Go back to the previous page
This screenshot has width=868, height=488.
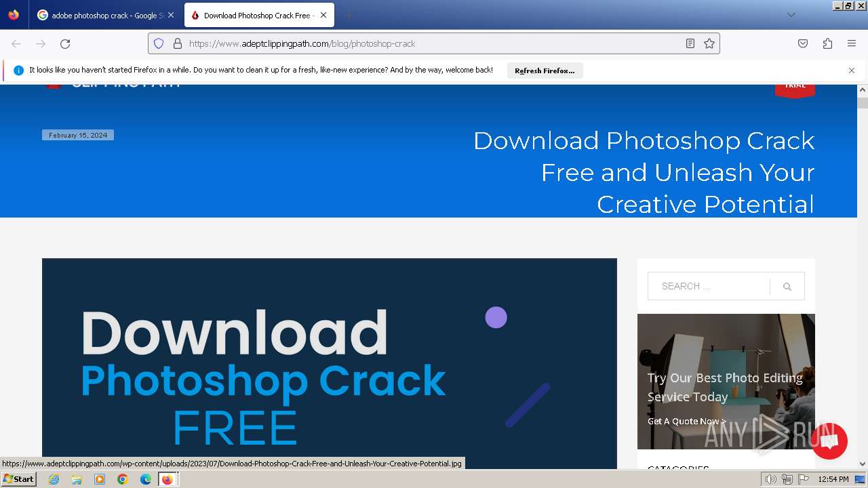16,43
